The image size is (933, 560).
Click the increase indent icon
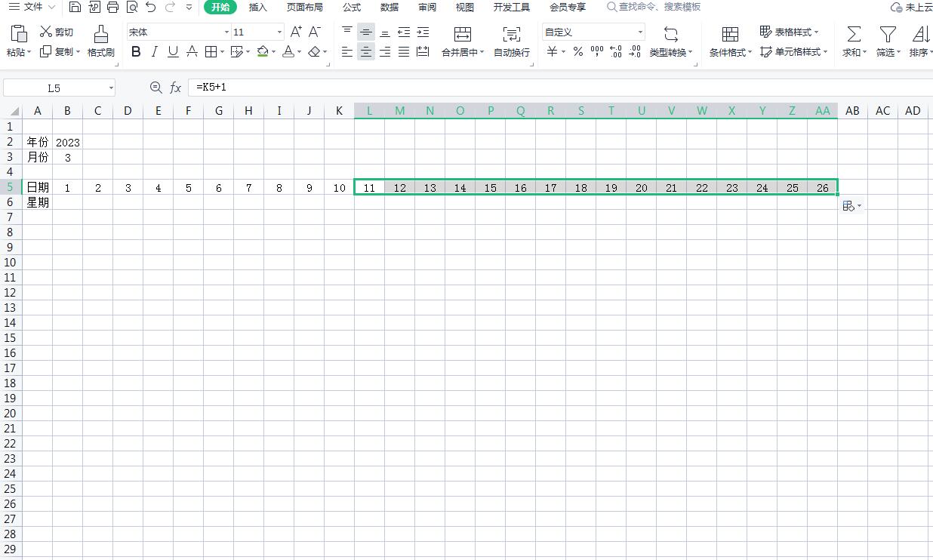click(423, 32)
